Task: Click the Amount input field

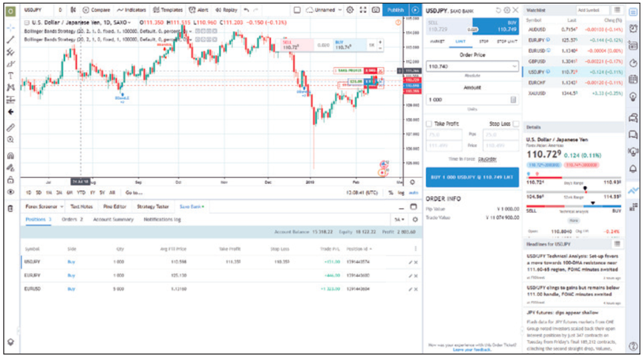Action: click(472, 99)
